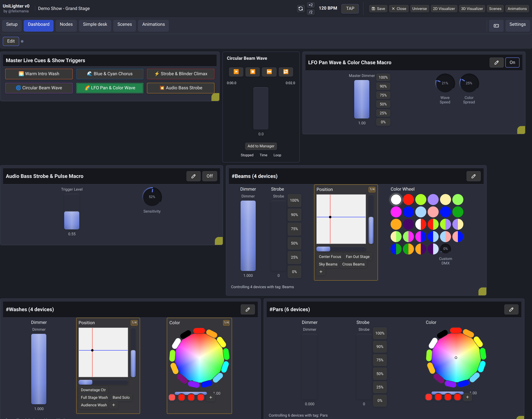The height and width of the screenshot is (419, 532).
Task: Toggle the Audio Bass Strobe cue
Action: 181,88
